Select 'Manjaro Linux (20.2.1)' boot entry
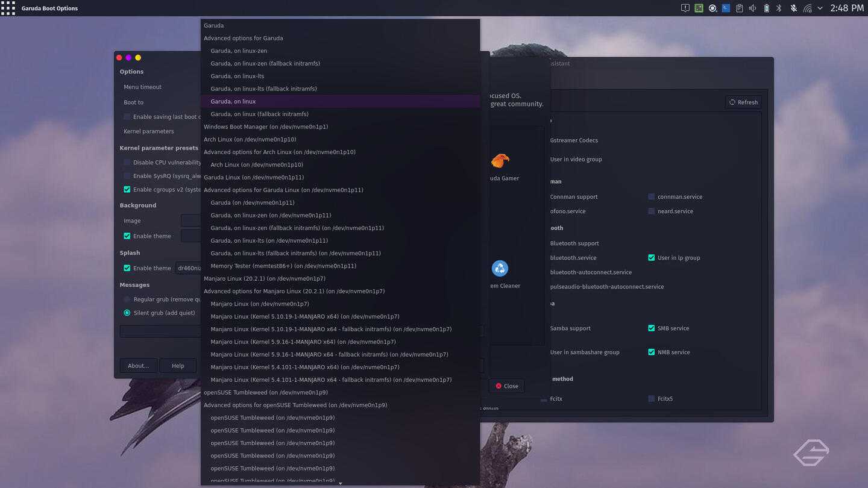 pos(341,278)
